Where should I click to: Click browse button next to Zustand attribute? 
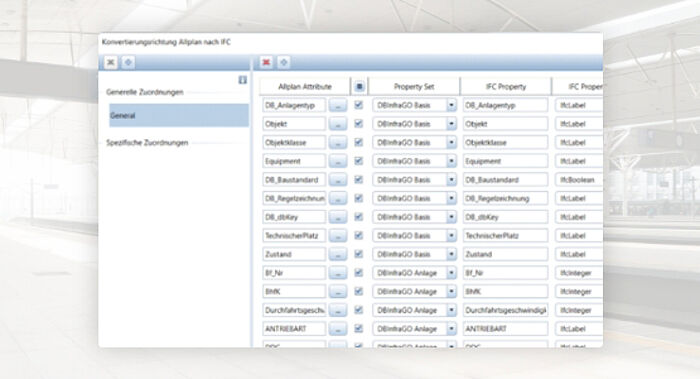click(338, 254)
